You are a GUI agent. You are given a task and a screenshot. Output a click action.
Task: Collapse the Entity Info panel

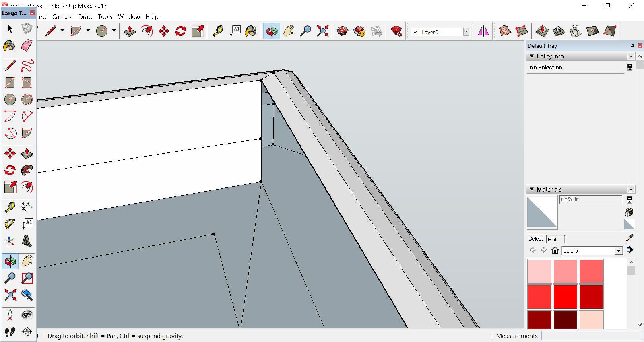532,56
